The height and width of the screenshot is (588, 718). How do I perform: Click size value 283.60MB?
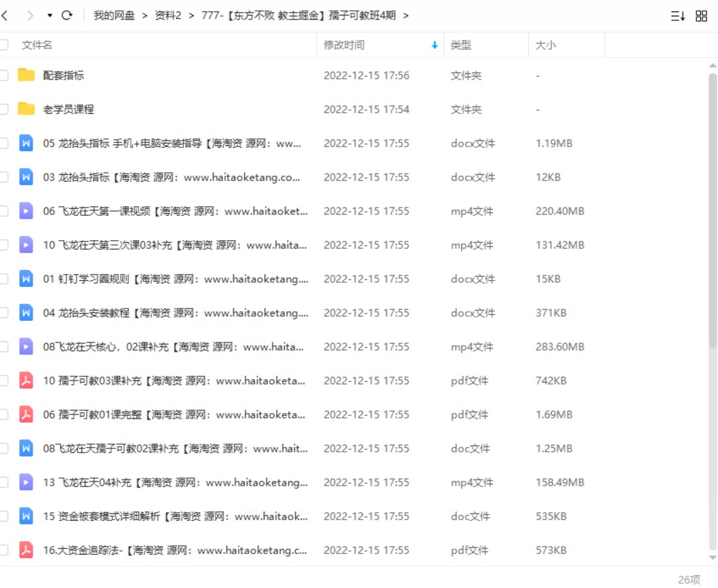click(560, 346)
